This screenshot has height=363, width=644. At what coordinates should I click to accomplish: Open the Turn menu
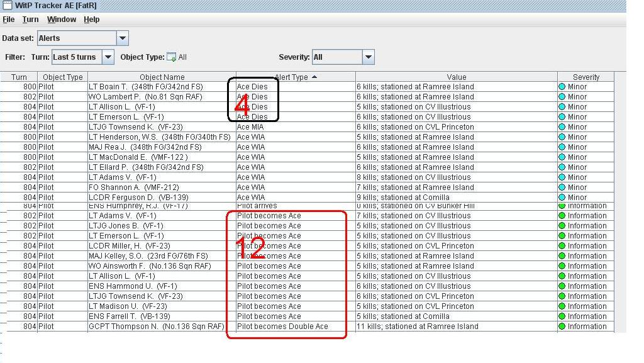(30, 20)
